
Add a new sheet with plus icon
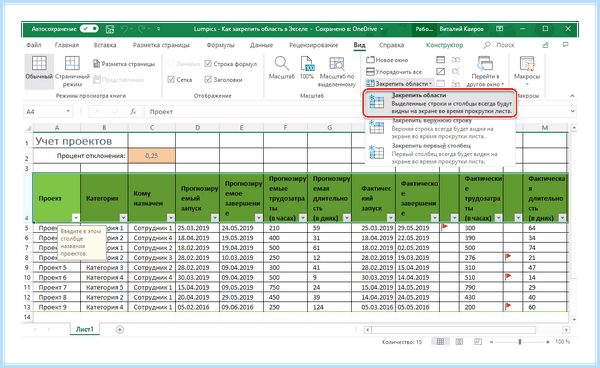click(120, 329)
